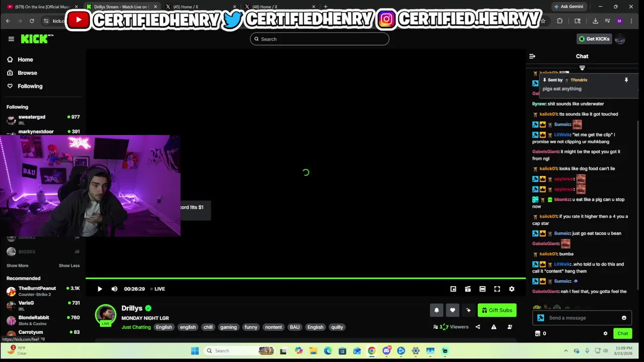The width and height of the screenshot is (644, 362).
Task: Open Discord from the taskbar
Action: pos(386,351)
